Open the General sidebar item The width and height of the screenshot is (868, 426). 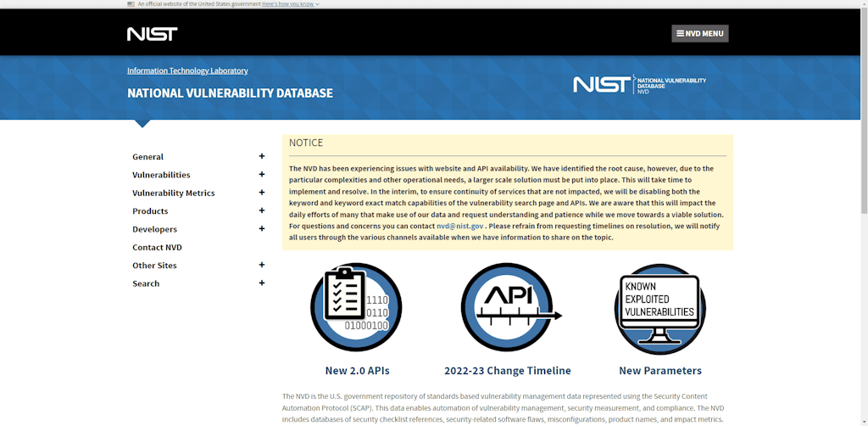[147, 157]
